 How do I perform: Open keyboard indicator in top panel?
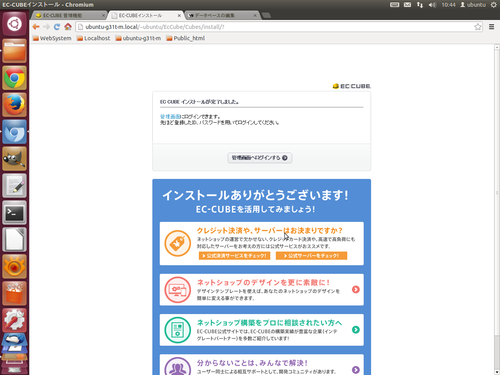[394, 5]
